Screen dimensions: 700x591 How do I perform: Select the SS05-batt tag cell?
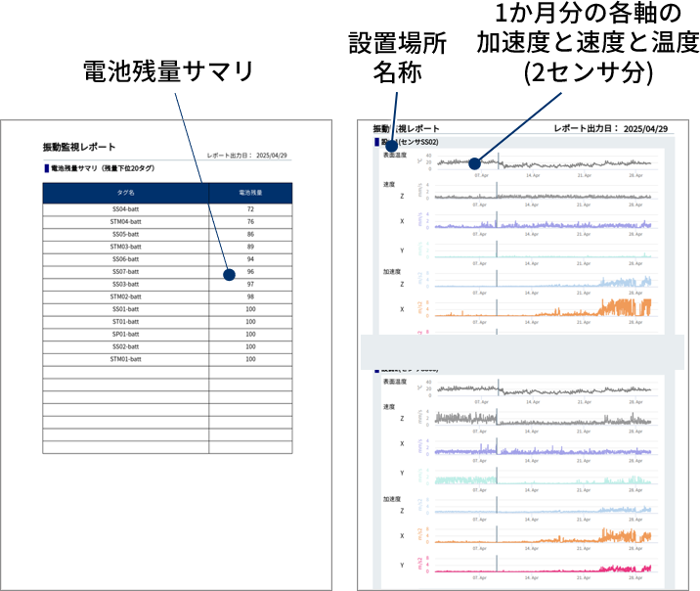coord(125,234)
